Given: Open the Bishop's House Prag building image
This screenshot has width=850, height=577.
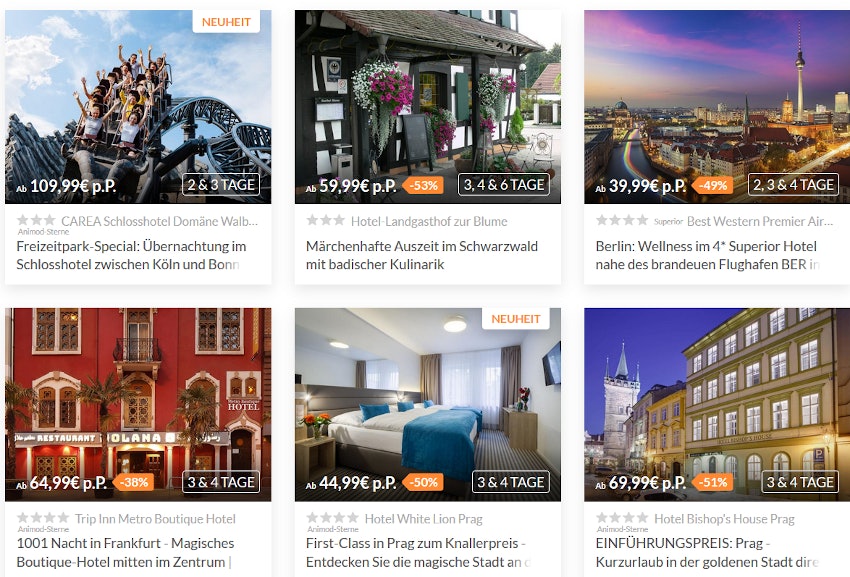Looking at the screenshot, I should [717, 405].
